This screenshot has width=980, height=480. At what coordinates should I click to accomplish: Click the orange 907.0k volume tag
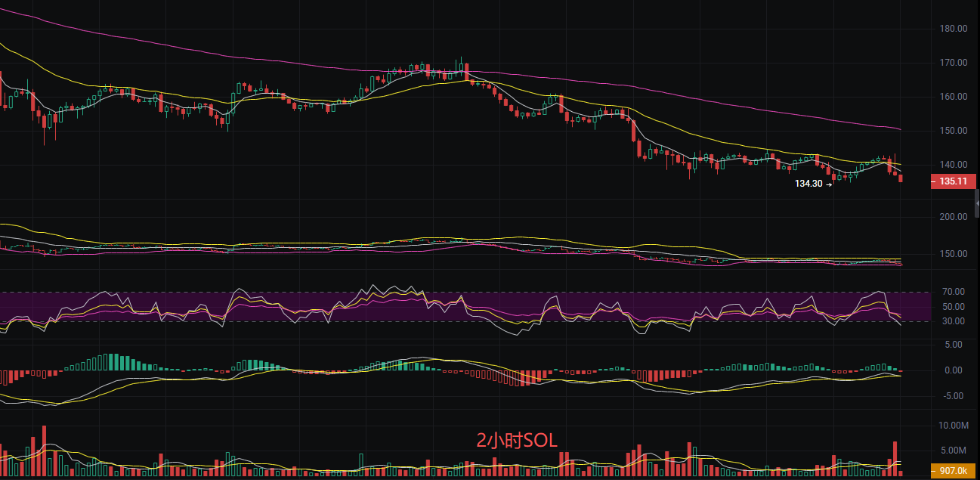tap(953, 471)
